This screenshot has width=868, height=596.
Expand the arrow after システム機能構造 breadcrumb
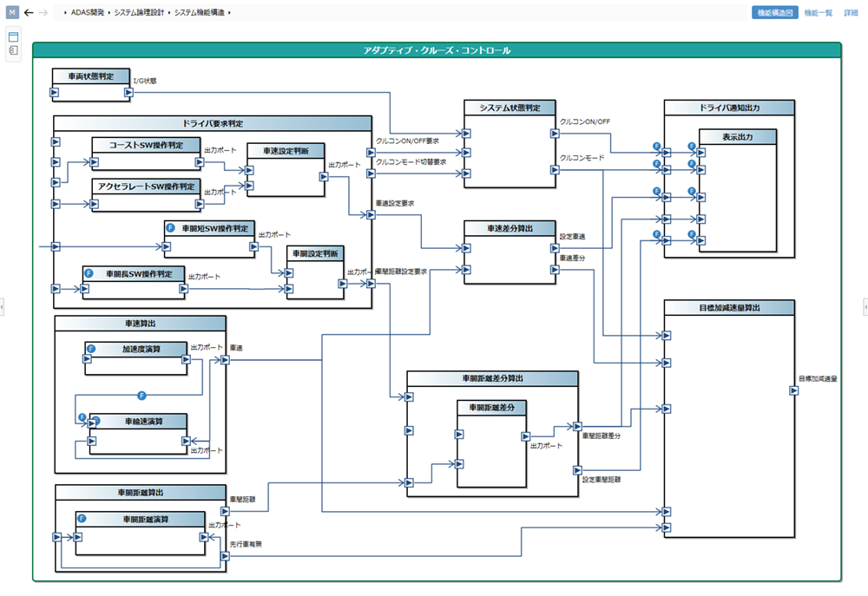click(x=229, y=13)
